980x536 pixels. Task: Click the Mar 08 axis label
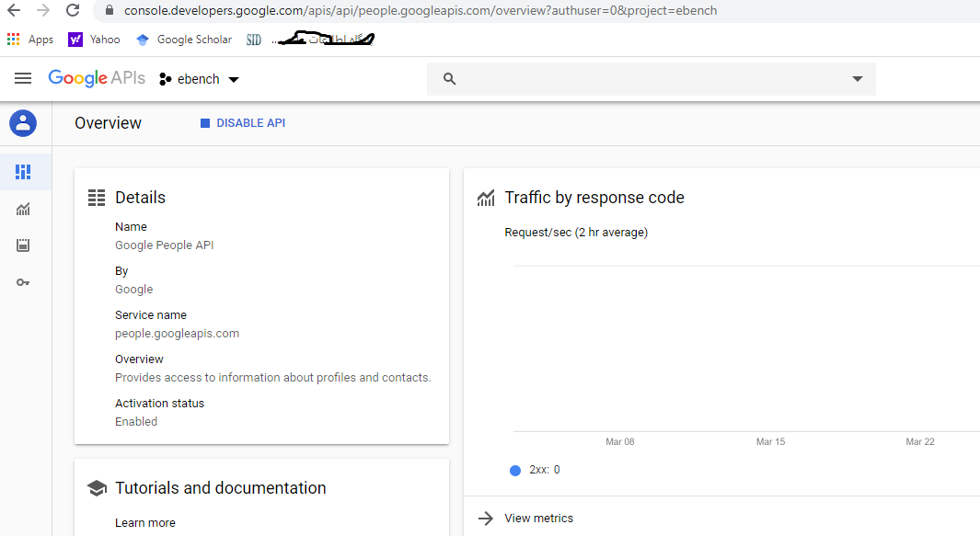[x=620, y=441]
